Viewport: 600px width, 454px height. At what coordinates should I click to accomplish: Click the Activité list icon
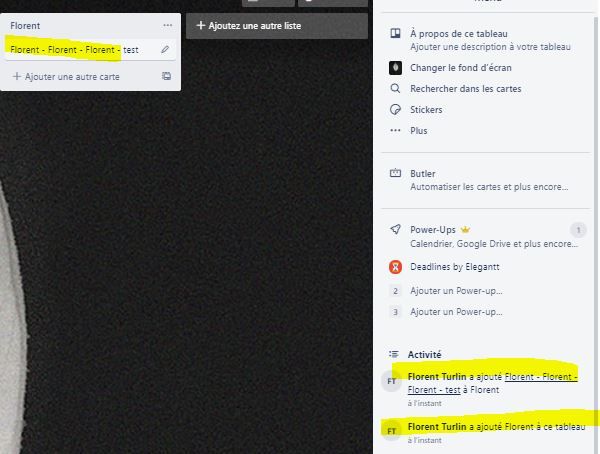tap(394, 354)
